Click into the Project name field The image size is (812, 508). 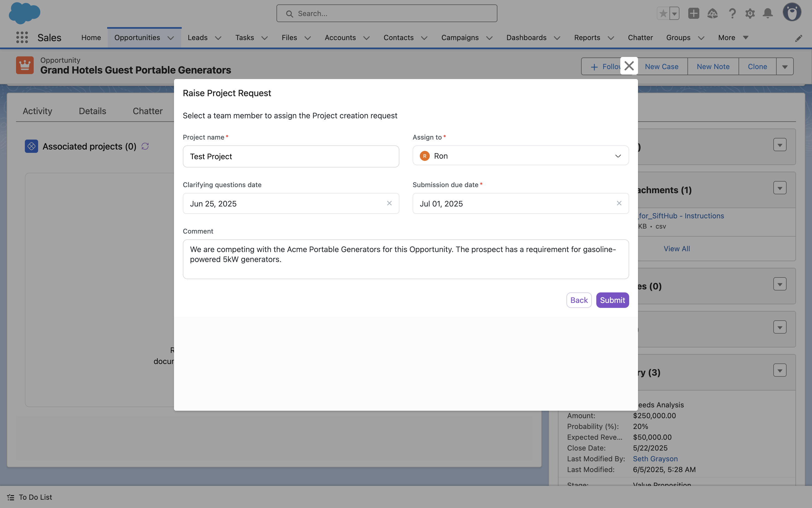(x=291, y=156)
